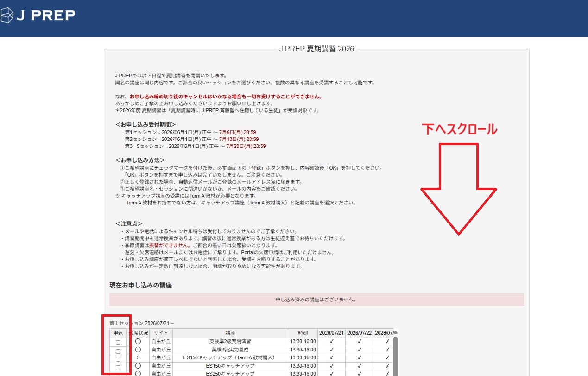
Task: Click the 2026/07/22 date column header
Action: click(x=359, y=333)
